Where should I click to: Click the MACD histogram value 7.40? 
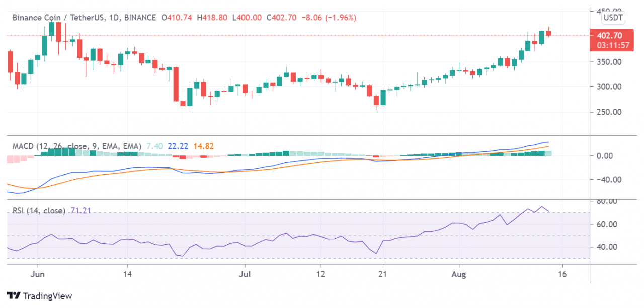point(155,146)
